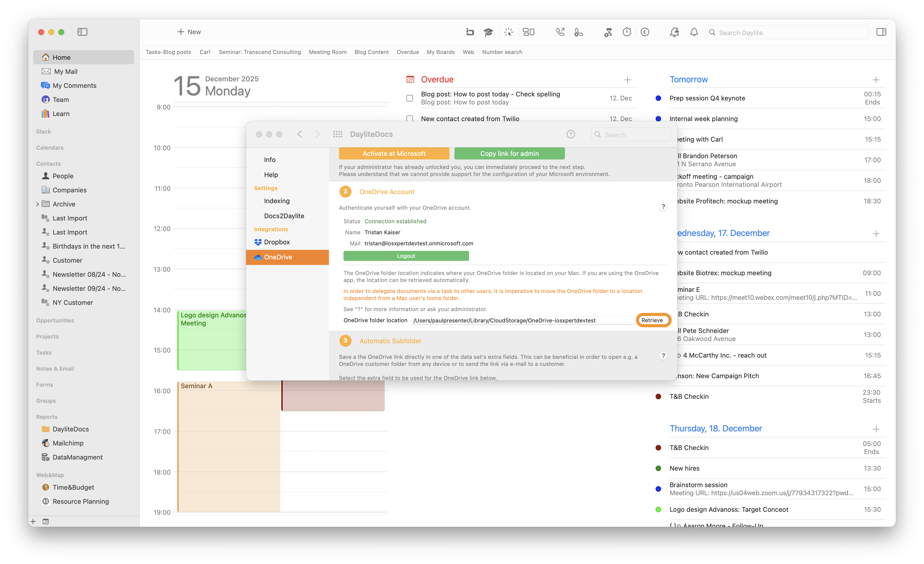Expand the Archive folder in sidebar
Screen dimensions: 924x564
click(37, 204)
